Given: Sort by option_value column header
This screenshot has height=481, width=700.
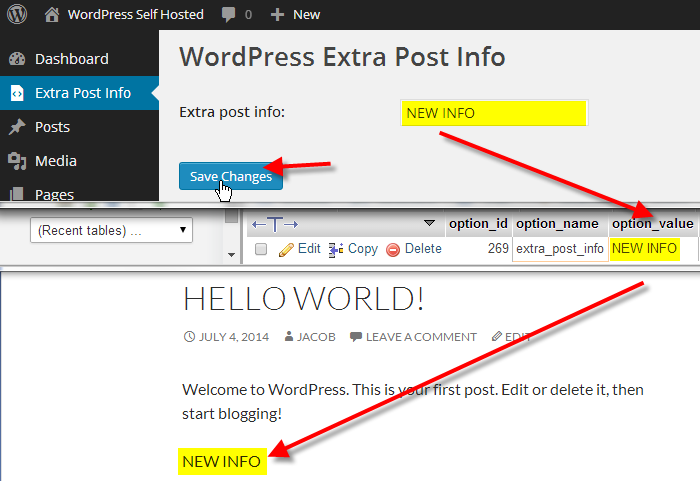Looking at the screenshot, I should click(x=652, y=223).
